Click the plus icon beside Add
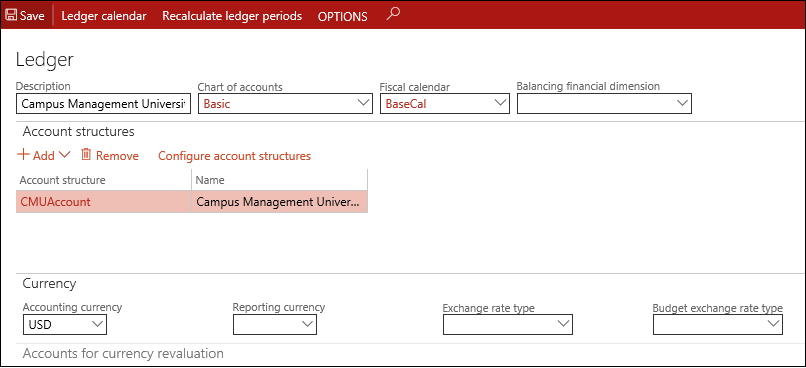This screenshot has height=368, width=806. [24, 155]
